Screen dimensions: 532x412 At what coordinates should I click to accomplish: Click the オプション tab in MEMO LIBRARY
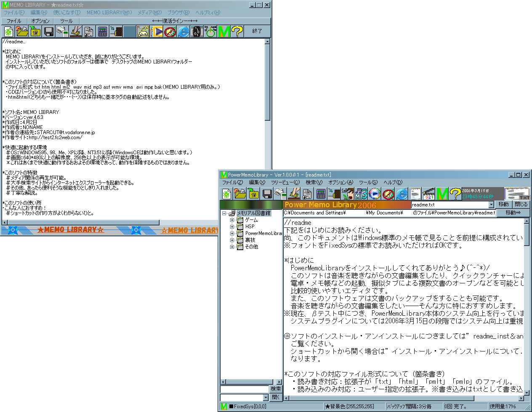(40, 21)
